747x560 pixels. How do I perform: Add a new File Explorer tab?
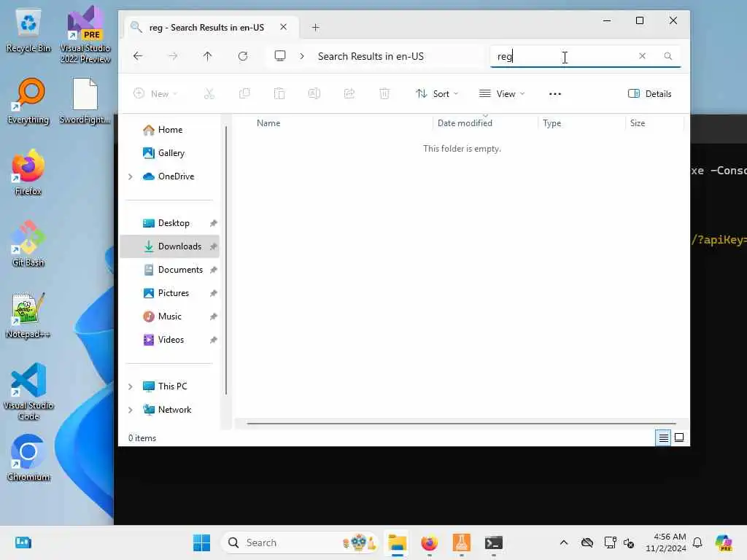click(x=315, y=28)
